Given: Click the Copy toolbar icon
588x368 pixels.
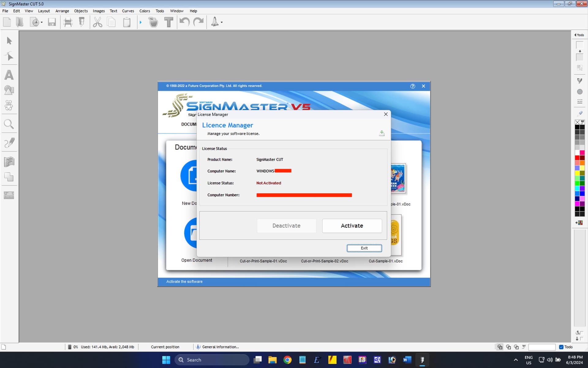Looking at the screenshot, I should 112,22.
